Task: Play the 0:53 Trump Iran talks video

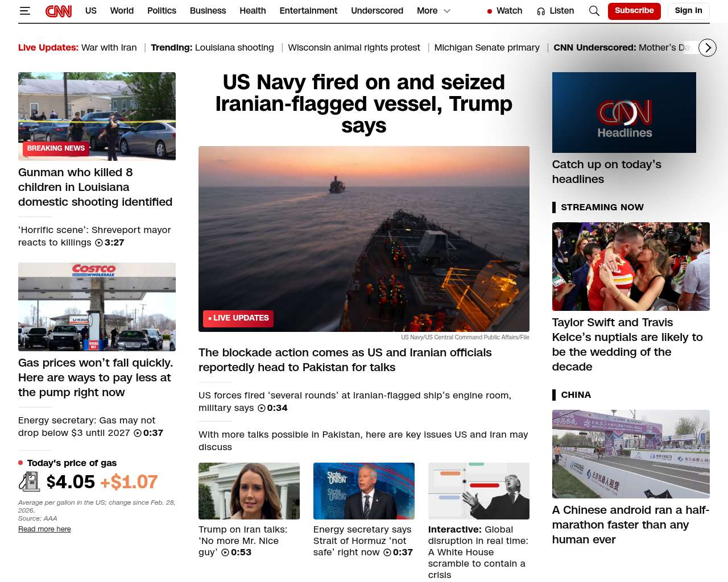Action: point(226,552)
